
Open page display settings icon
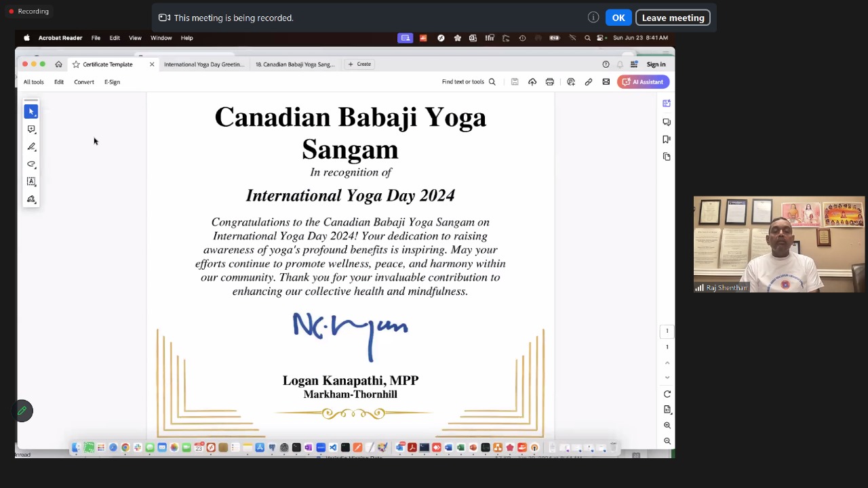tap(667, 409)
